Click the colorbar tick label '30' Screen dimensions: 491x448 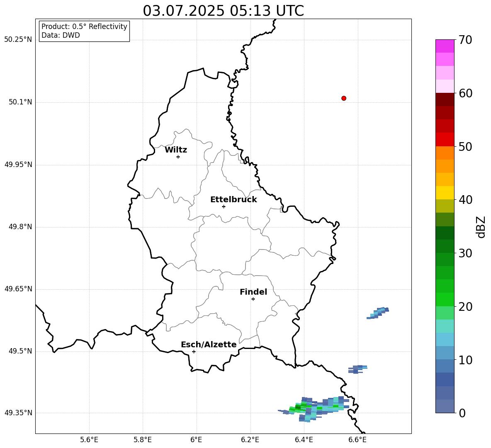[x=465, y=253]
